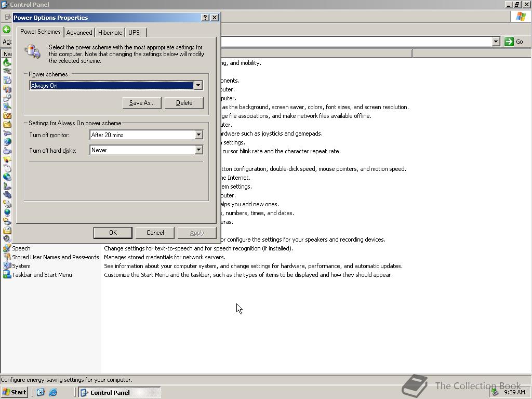Click the Stored User Names and Passwords label
Viewport: 532px width, 399px height.
(x=56, y=257)
